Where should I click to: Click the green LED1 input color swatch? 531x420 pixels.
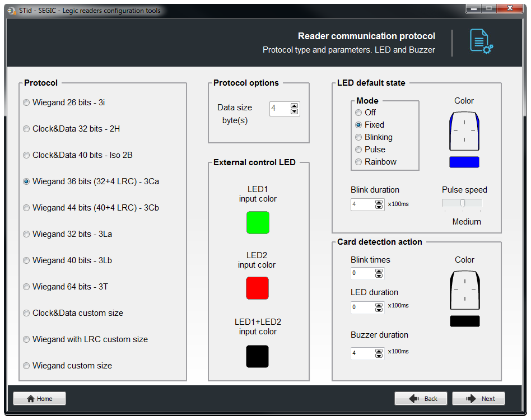(x=258, y=223)
